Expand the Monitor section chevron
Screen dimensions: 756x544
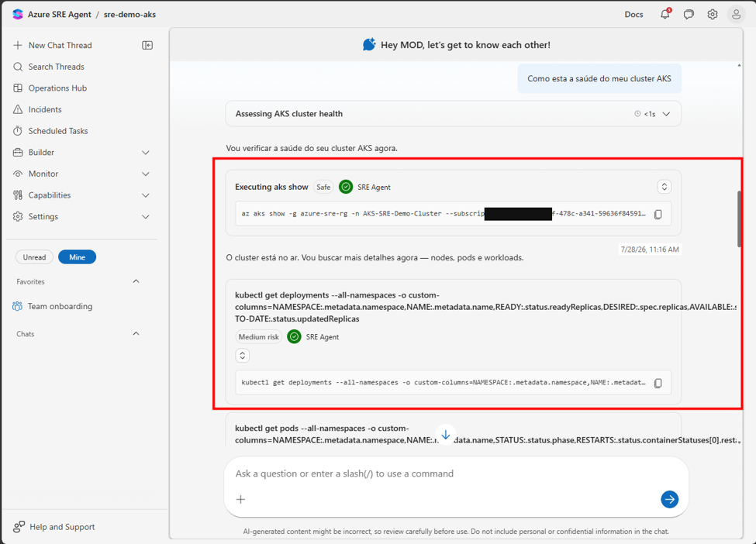click(x=146, y=174)
